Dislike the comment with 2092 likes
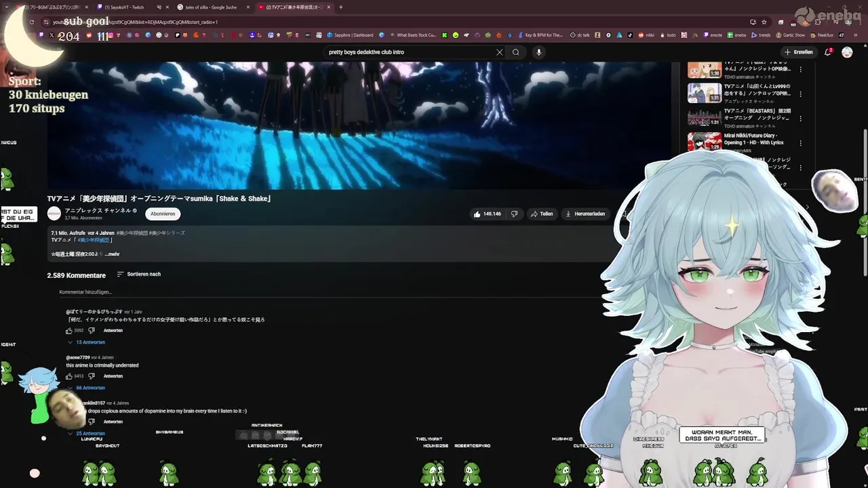The image size is (868, 488). point(92,331)
